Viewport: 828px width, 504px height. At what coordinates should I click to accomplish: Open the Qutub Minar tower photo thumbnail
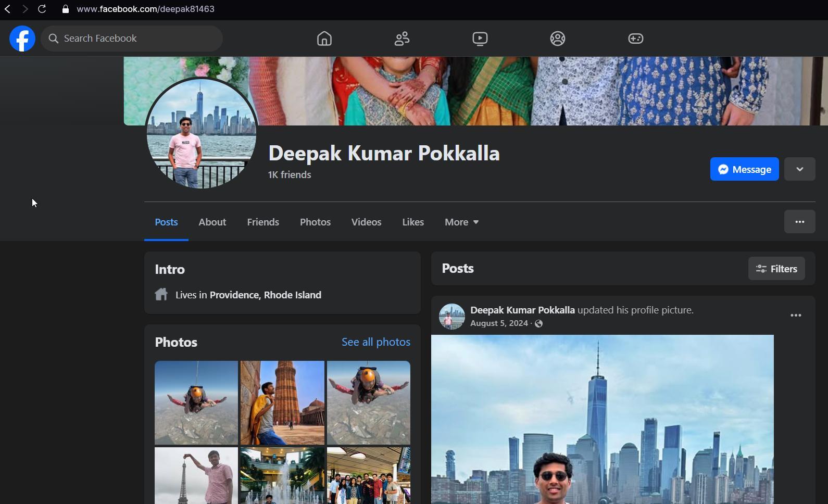(282, 402)
